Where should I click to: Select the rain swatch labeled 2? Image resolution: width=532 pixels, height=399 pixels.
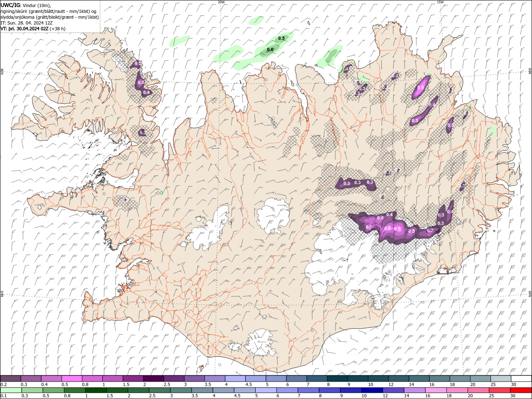click(x=138, y=390)
